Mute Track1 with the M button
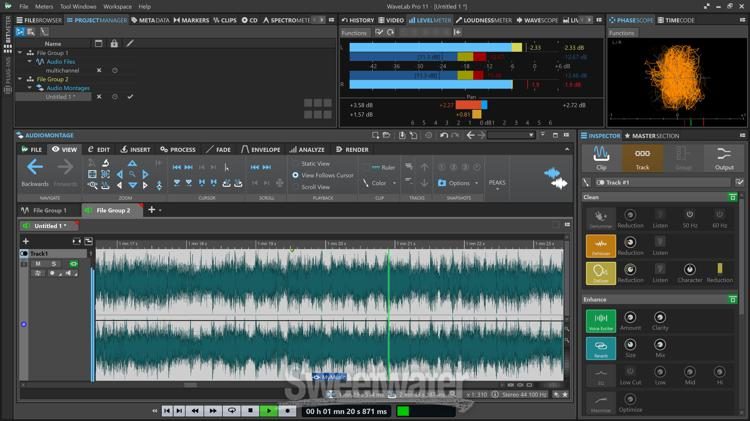The image size is (750, 421). [38, 264]
